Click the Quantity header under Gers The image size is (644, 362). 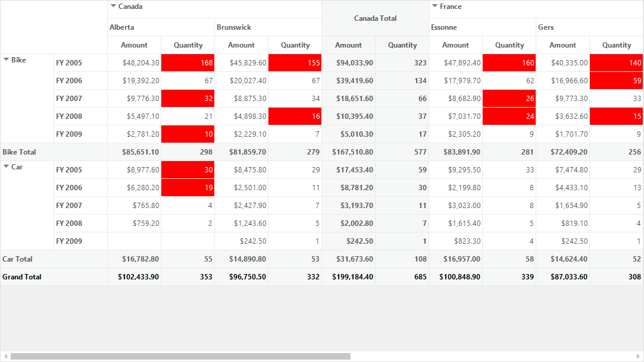(617, 45)
